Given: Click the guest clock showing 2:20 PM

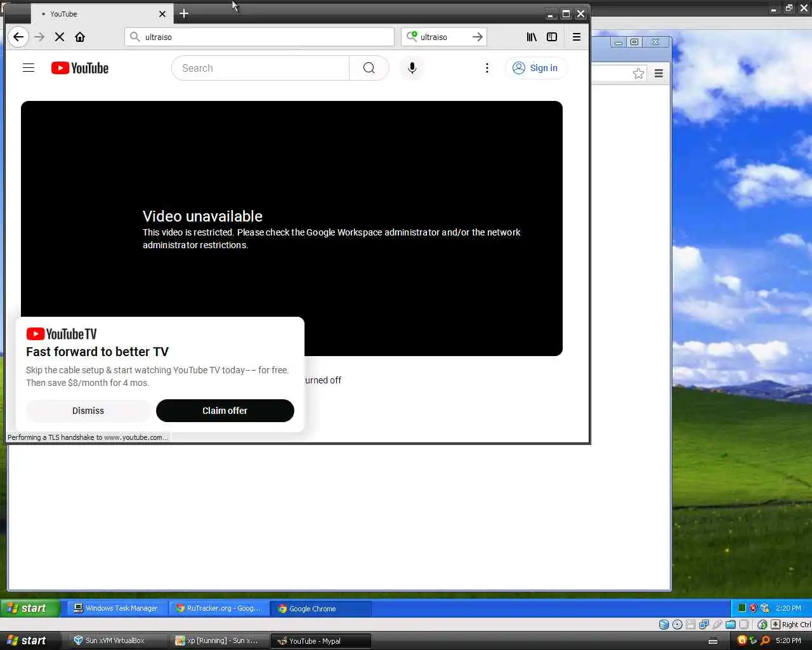Looking at the screenshot, I should 789,608.
